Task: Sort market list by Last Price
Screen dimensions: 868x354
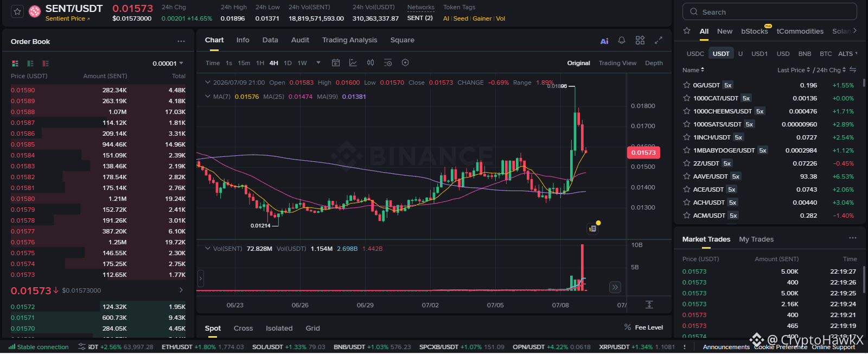Action: point(793,70)
